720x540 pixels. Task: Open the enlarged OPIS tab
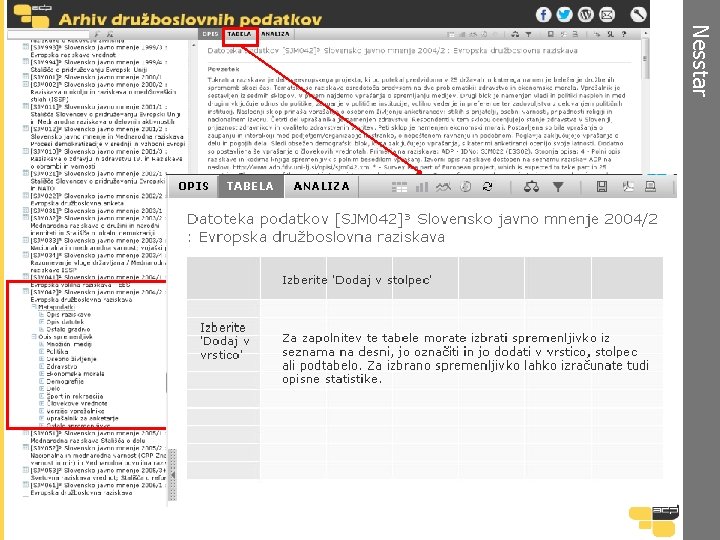tap(193, 186)
